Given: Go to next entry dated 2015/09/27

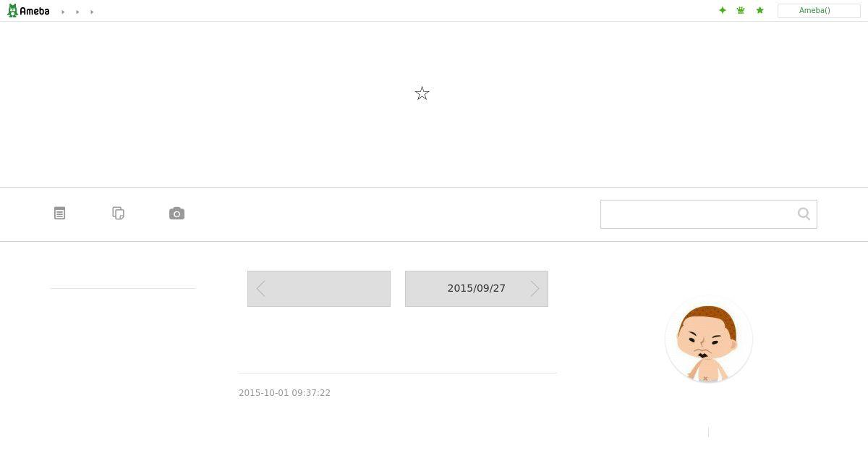Looking at the screenshot, I should pos(477,289).
